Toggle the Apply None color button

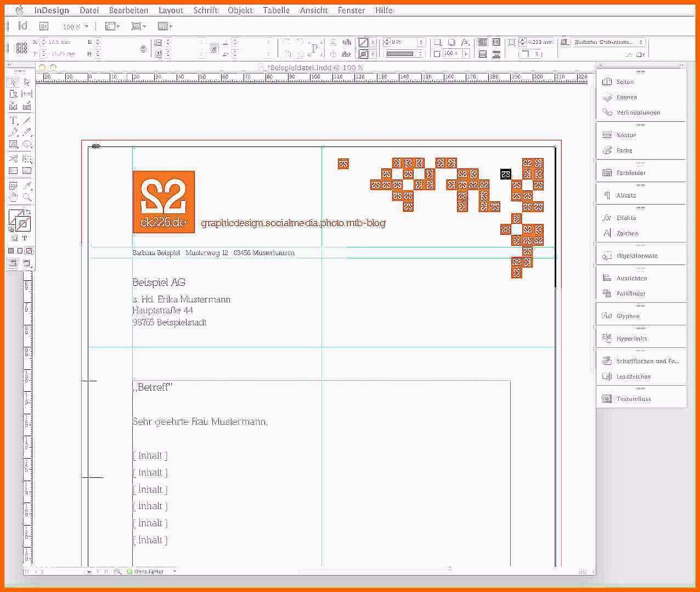click(x=29, y=251)
